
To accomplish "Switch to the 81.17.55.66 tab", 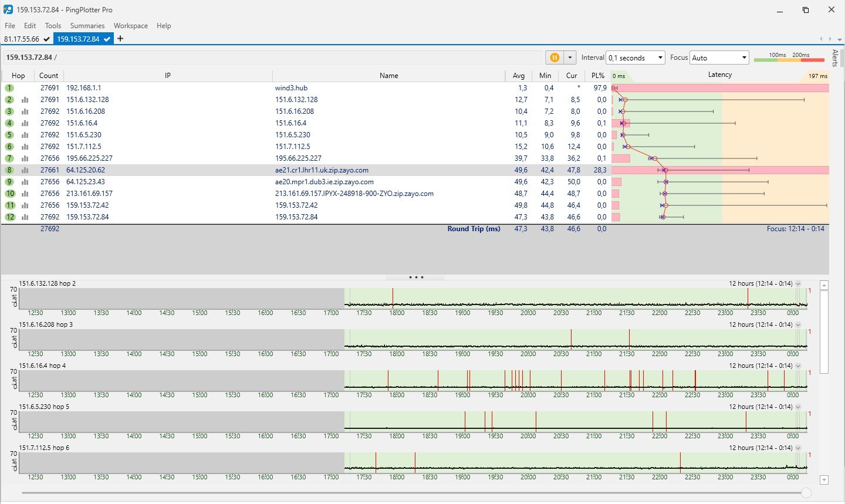I will point(22,39).
